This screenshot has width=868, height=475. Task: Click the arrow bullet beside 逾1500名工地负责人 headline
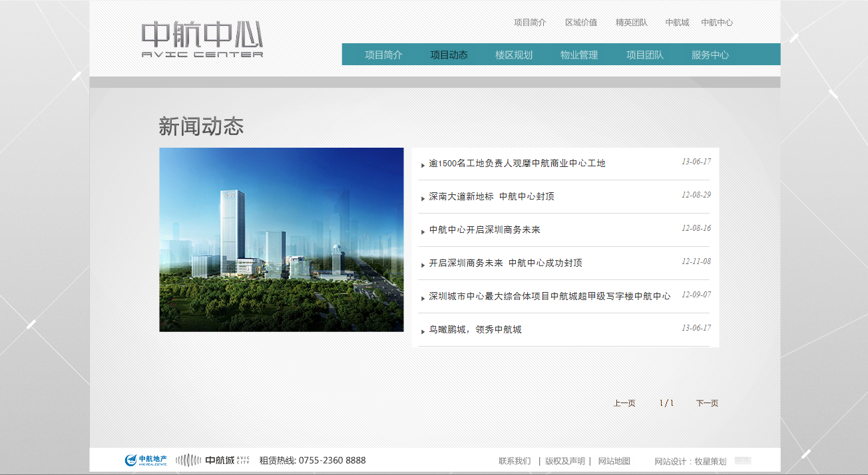pos(423,165)
